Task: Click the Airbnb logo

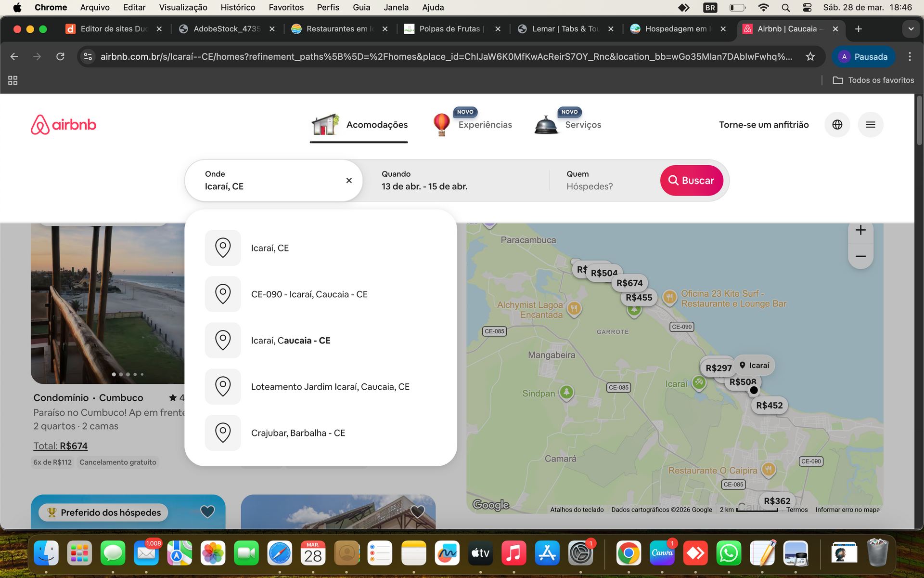Action: pyautogui.click(x=63, y=124)
